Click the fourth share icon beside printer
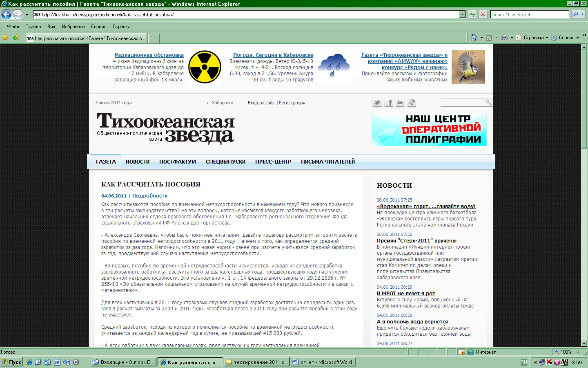The image size is (588, 368). (x=412, y=103)
